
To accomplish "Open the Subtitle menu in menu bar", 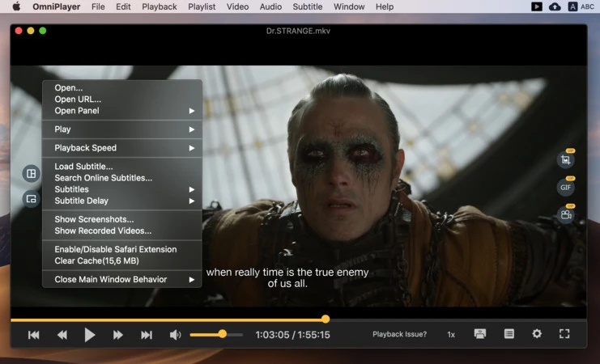I will (x=307, y=6).
